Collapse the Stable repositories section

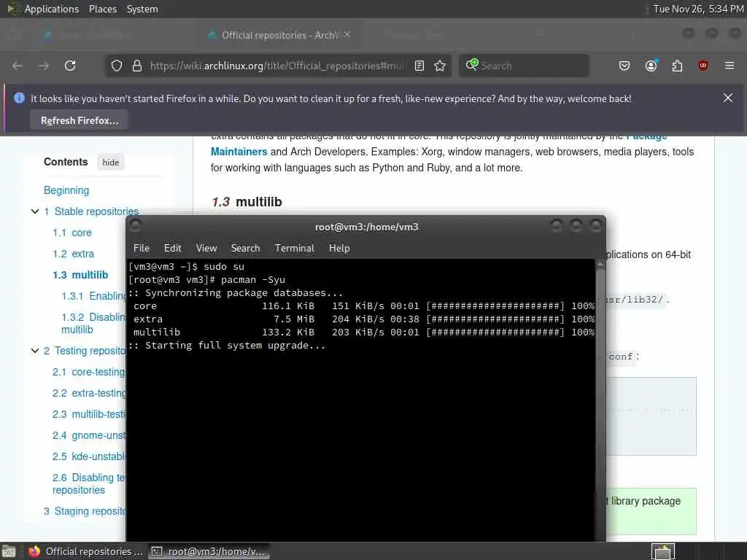pyautogui.click(x=35, y=211)
